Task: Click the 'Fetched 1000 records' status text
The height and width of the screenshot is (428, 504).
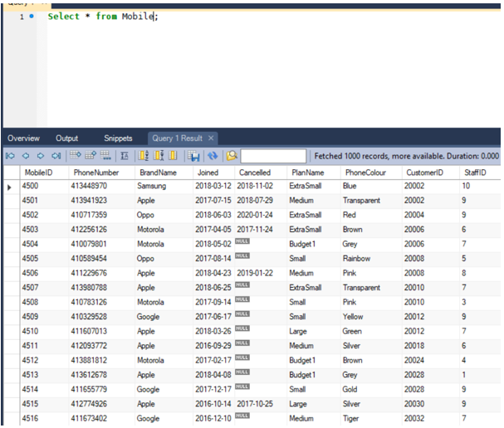Action: [406, 156]
